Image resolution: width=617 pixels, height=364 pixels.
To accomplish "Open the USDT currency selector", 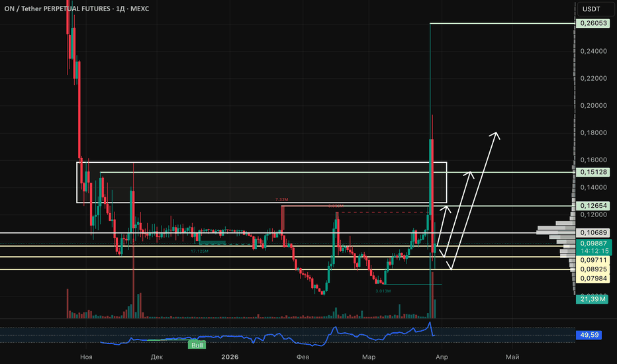I will (594, 9).
